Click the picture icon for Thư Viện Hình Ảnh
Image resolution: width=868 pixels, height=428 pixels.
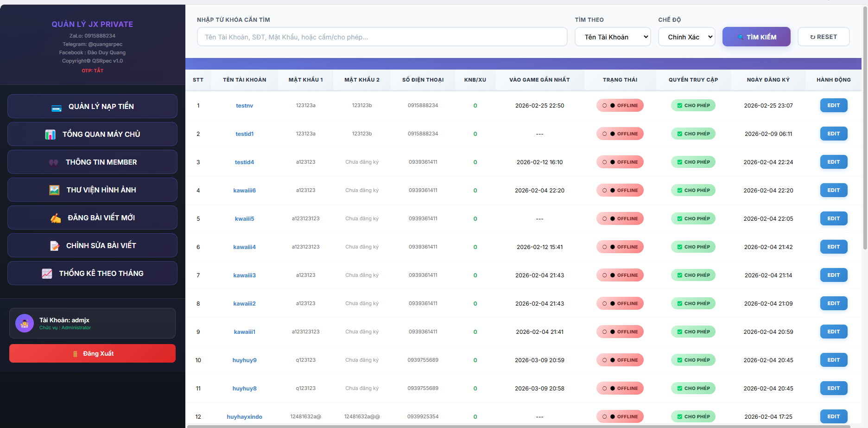(54, 190)
